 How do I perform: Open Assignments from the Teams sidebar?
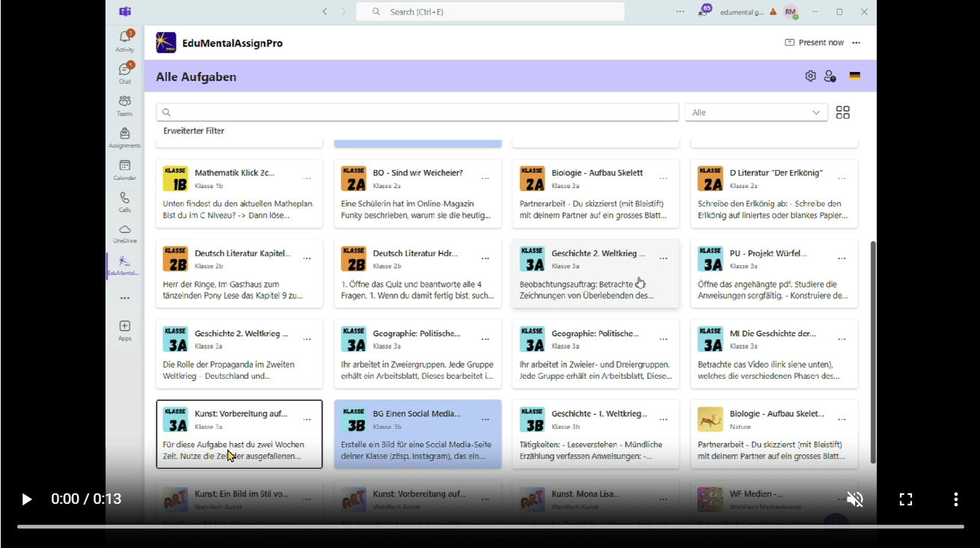click(125, 137)
